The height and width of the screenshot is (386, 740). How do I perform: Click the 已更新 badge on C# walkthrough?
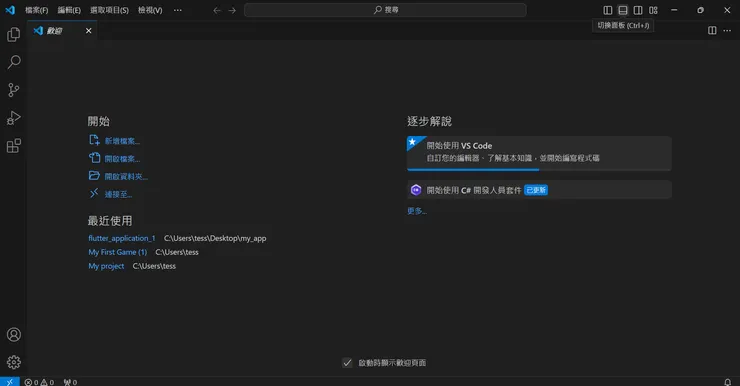536,190
